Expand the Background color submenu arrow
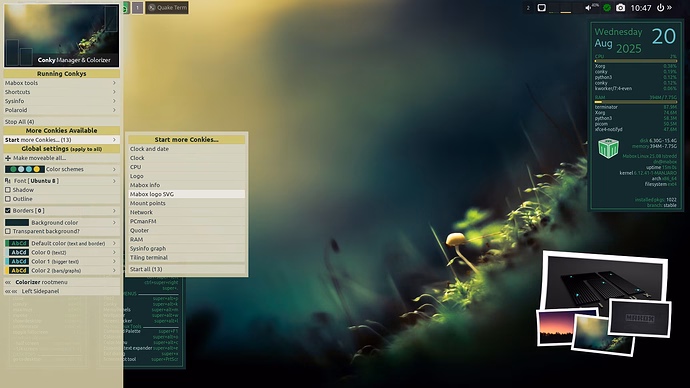 114,223
